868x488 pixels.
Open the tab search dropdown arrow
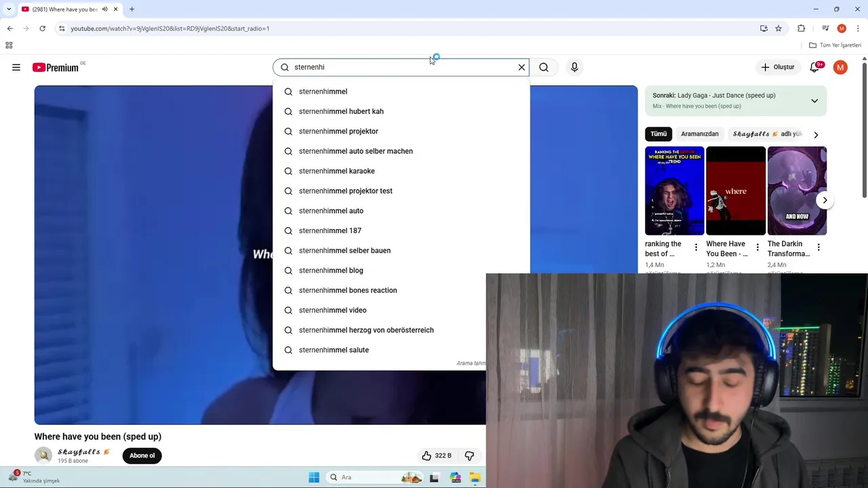point(9,9)
